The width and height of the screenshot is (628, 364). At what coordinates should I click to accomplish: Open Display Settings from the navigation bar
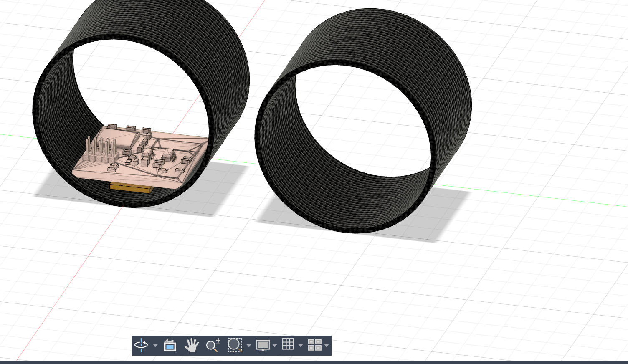(x=263, y=345)
